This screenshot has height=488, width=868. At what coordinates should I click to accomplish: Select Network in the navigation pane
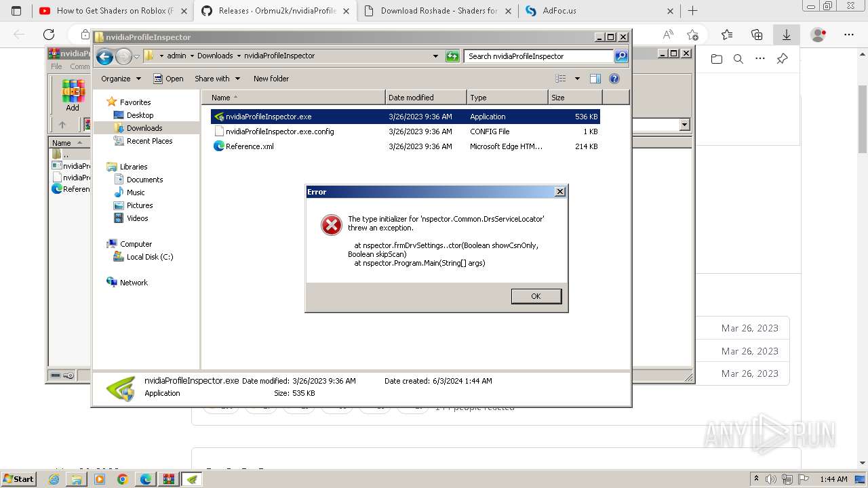[134, 283]
